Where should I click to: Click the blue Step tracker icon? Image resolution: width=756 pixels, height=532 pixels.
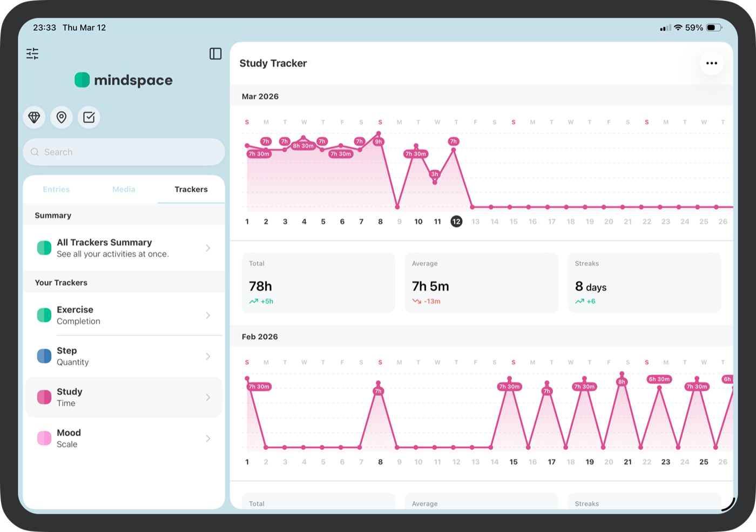click(44, 356)
